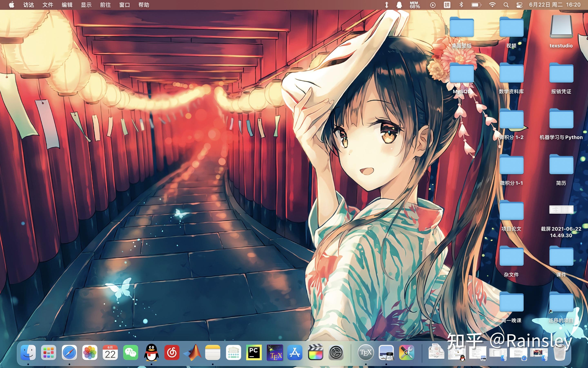Open the 显示 menu
Image resolution: width=588 pixels, height=368 pixels.
tap(86, 5)
